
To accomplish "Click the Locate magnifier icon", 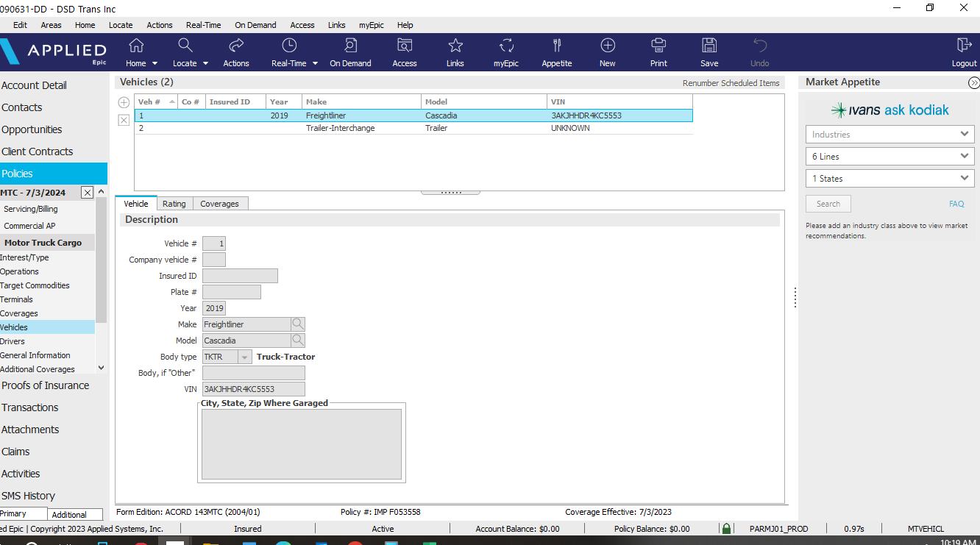I will click(185, 46).
